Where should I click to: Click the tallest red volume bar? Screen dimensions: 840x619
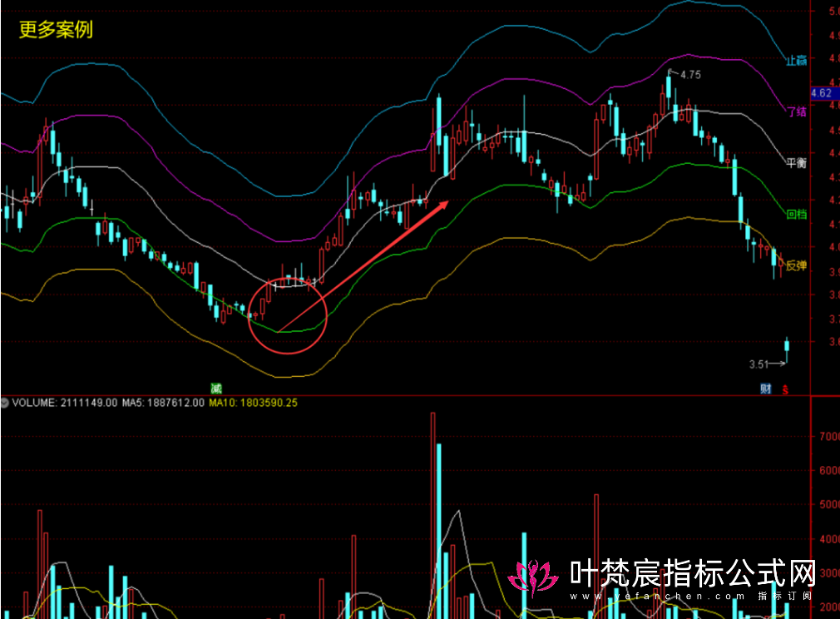[432, 515]
